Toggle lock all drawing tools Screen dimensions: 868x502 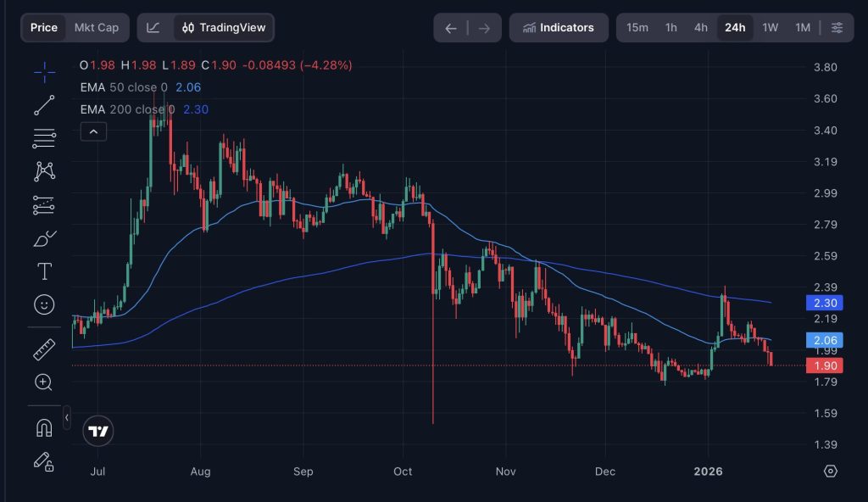[x=44, y=460]
